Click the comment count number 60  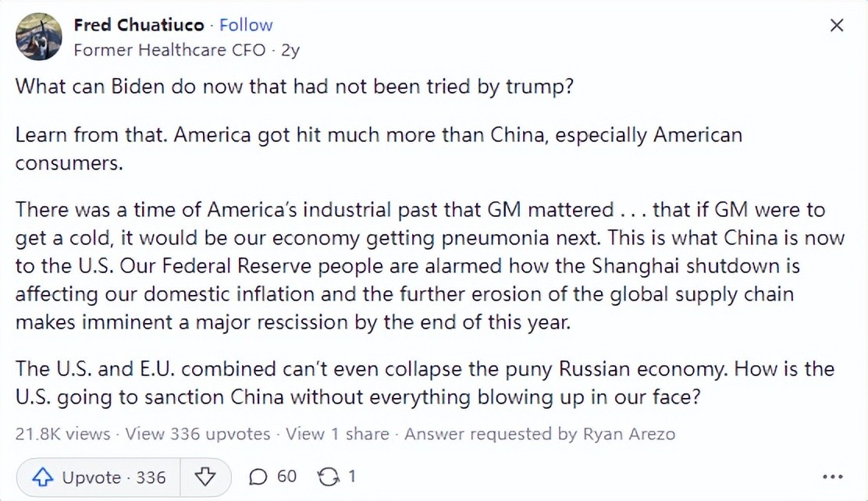(x=286, y=476)
